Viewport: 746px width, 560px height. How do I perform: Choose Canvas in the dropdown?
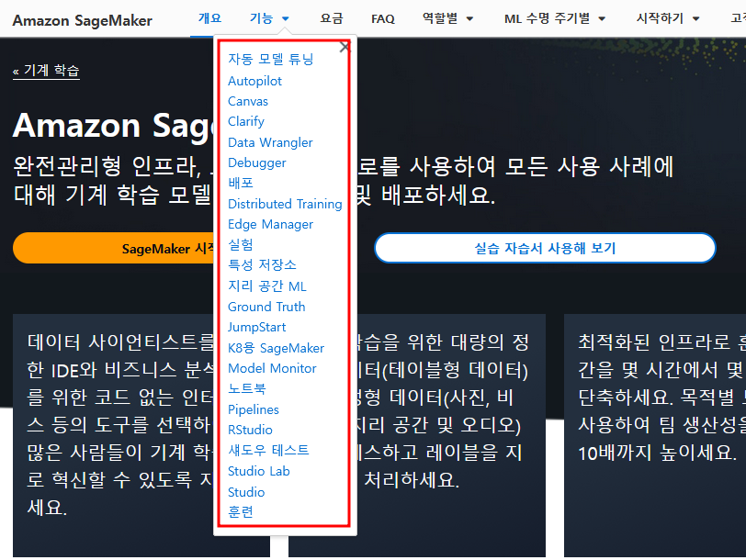click(x=248, y=101)
